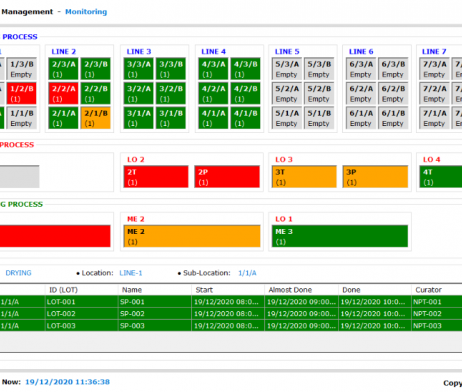Viewport: 462px width, 392px height.
Task: Click empty cell 6/3/B
Action: [393, 69]
